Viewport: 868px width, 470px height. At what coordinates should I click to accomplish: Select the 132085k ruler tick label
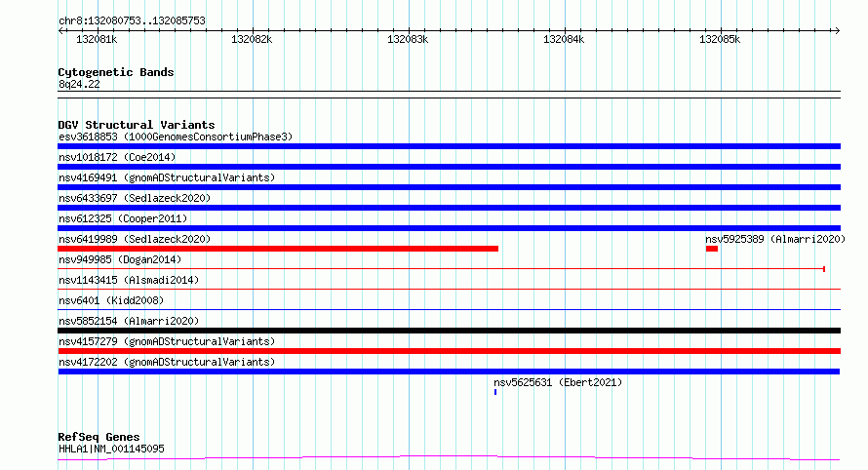pyautogui.click(x=720, y=39)
